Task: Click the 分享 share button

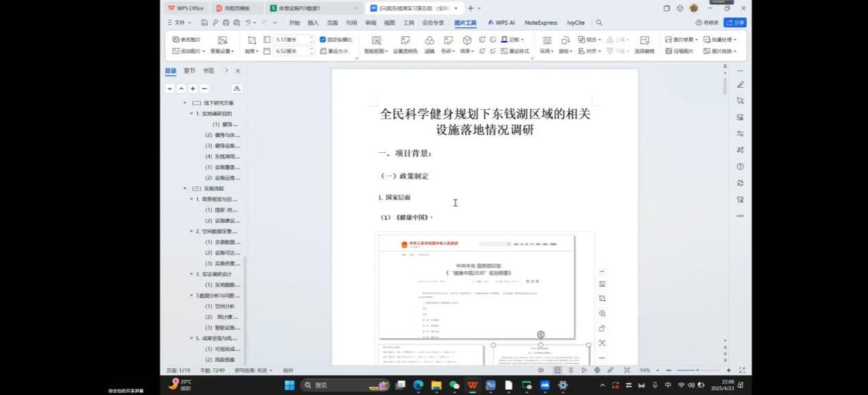Action: [735, 23]
